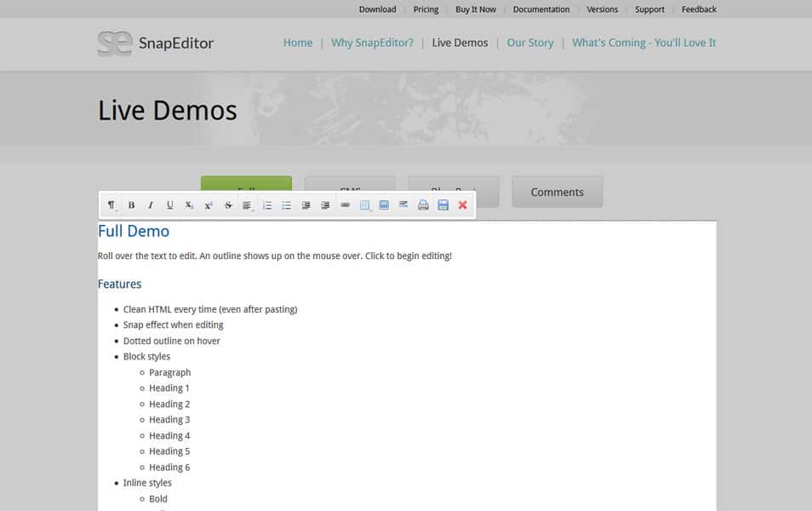This screenshot has width=812, height=511.
Task: Go to the Pricing link
Action: 426,9
